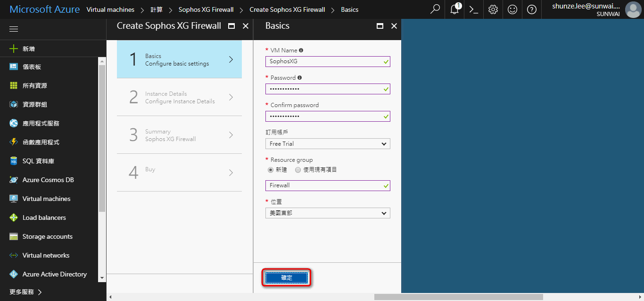Click the Azure Active Directory icon
Screen dimensions: 644x301
tap(14, 274)
